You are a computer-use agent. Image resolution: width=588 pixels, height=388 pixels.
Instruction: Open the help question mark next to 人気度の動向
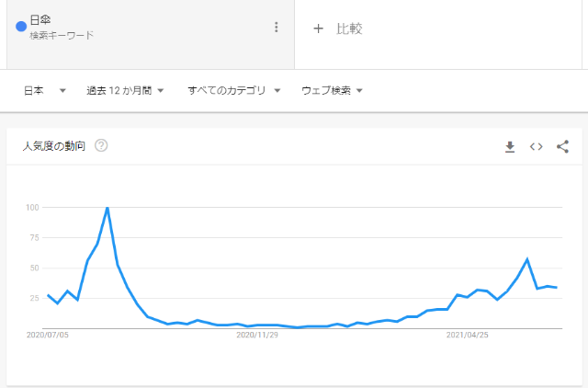[101, 145]
